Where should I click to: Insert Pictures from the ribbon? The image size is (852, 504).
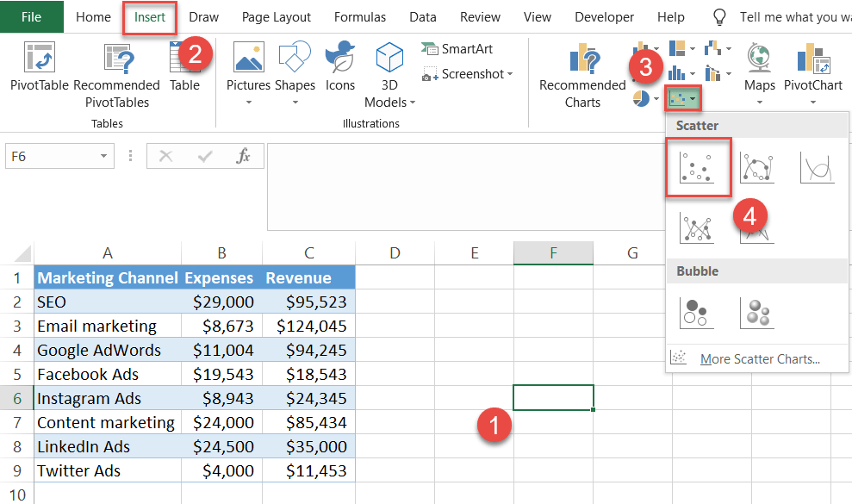pos(248,73)
